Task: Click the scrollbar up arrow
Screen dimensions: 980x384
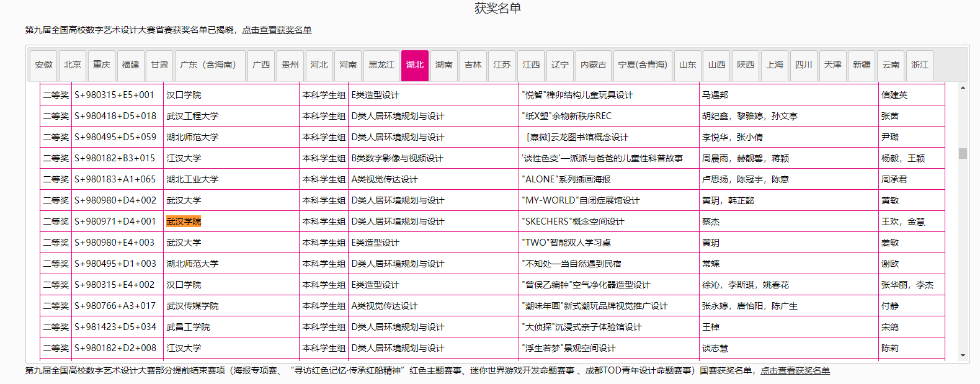Action: 963,87
